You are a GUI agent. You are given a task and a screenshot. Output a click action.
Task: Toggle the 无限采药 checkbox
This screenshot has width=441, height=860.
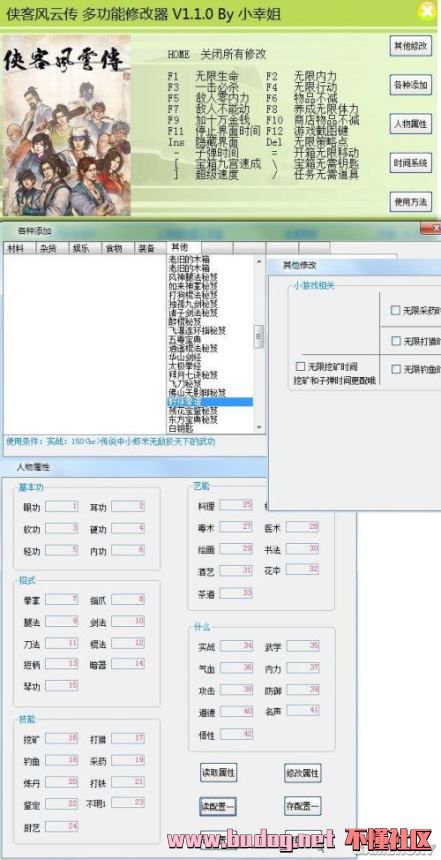coord(395,310)
